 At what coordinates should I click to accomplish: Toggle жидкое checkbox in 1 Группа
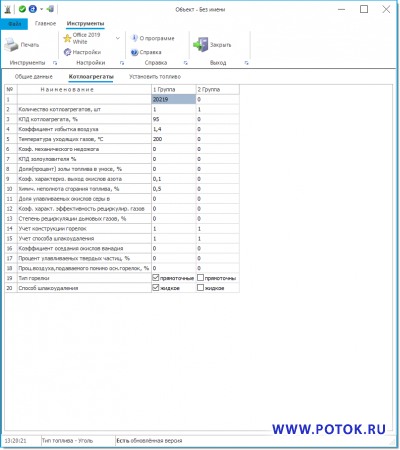156,288
